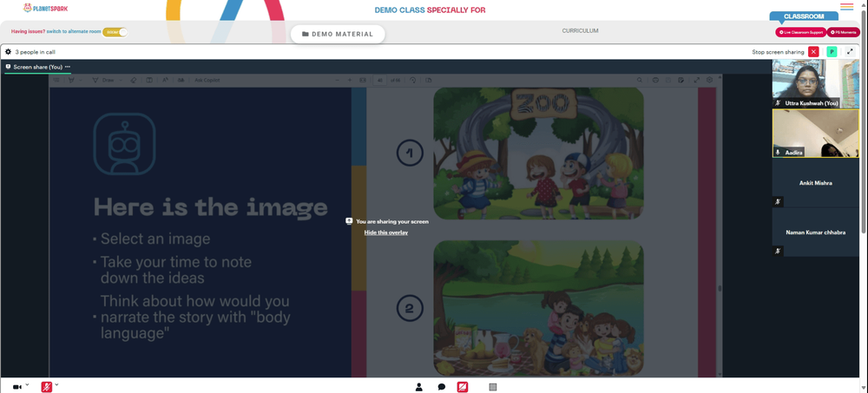Click the green P button

click(x=832, y=51)
